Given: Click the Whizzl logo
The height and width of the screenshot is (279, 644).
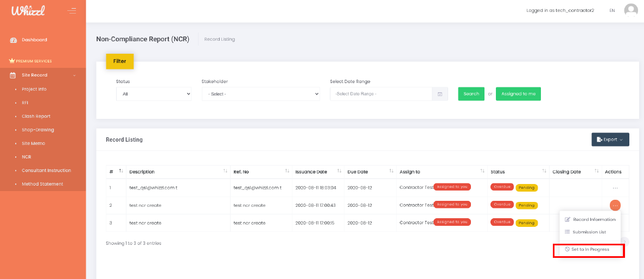Looking at the screenshot, I should [x=28, y=10].
